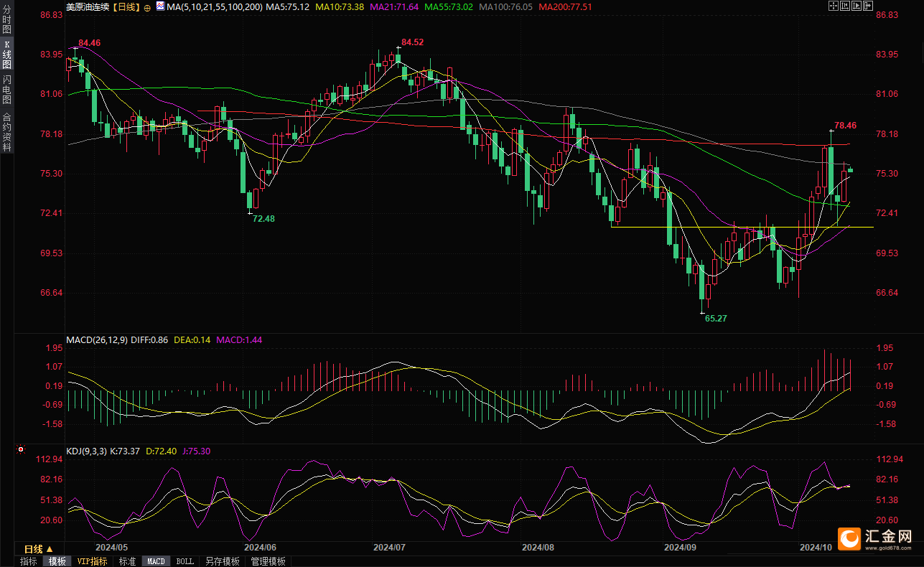
Task: Click 另存模板 to save template
Action: [x=222, y=561]
